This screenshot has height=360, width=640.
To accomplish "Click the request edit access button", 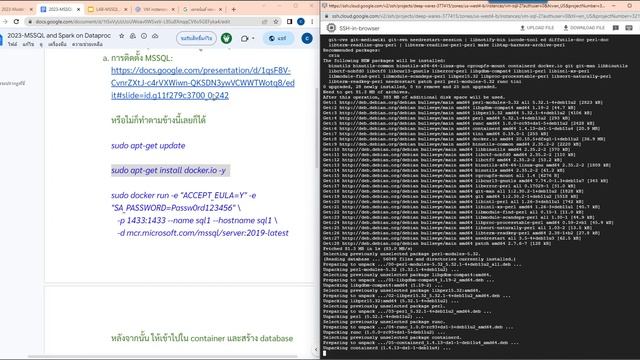I will tap(196, 38).
